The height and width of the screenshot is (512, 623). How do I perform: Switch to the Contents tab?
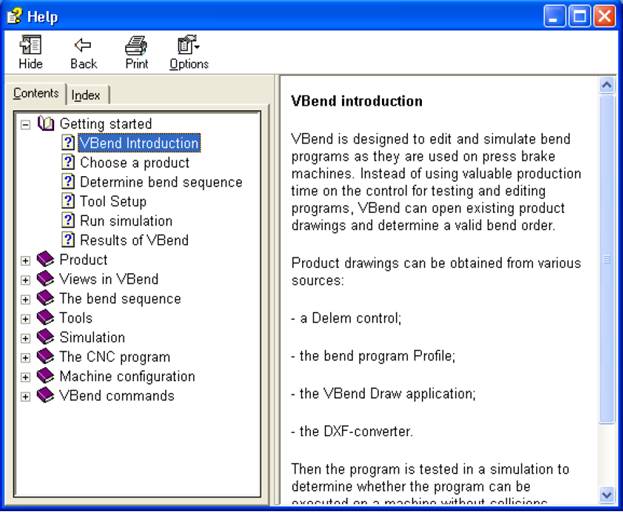point(36,93)
